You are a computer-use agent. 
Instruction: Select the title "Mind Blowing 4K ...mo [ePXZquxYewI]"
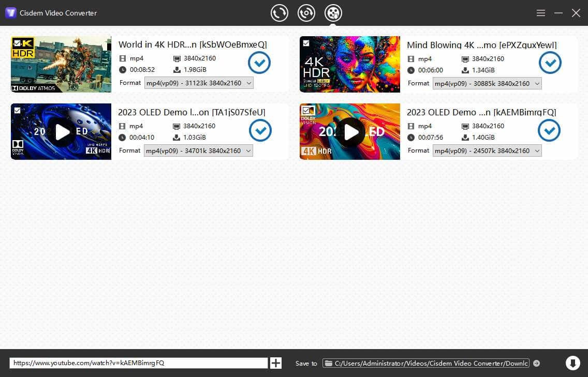point(482,45)
